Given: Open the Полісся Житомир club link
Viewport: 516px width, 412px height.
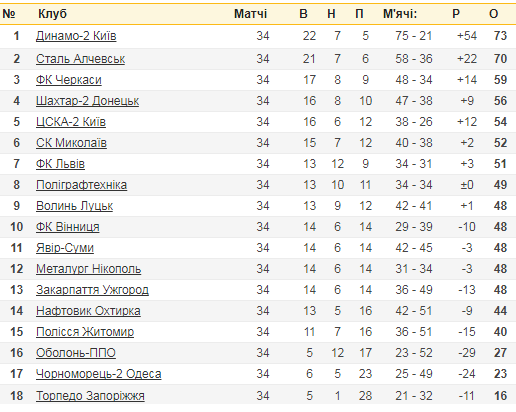Looking at the screenshot, I should (x=85, y=332).
